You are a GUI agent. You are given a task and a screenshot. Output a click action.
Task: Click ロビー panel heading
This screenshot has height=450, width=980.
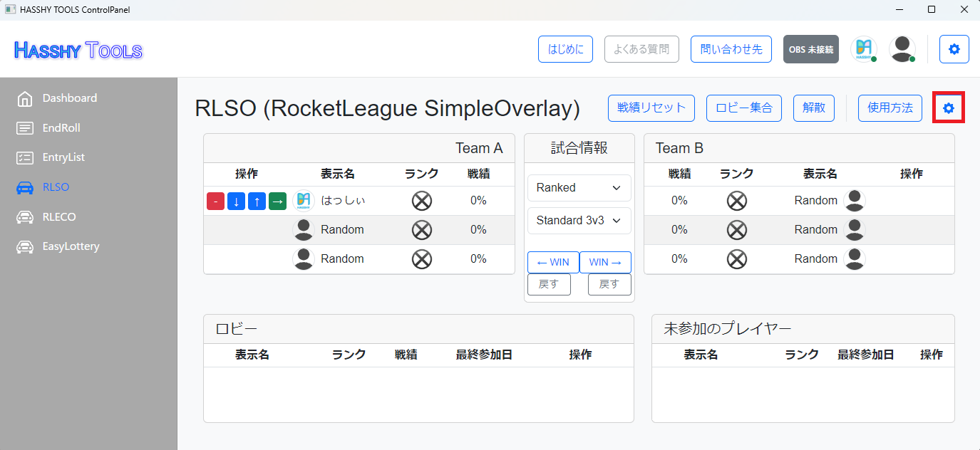tap(236, 328)
